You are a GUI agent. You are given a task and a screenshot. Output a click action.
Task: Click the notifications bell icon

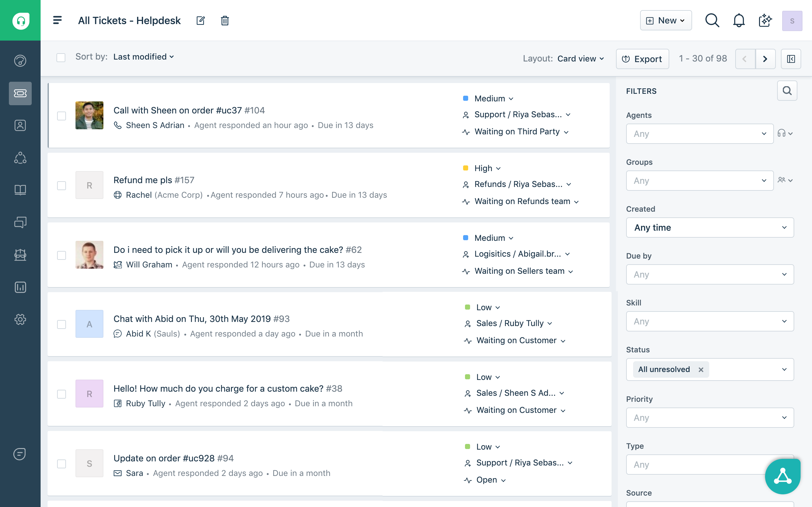[739, 21]
